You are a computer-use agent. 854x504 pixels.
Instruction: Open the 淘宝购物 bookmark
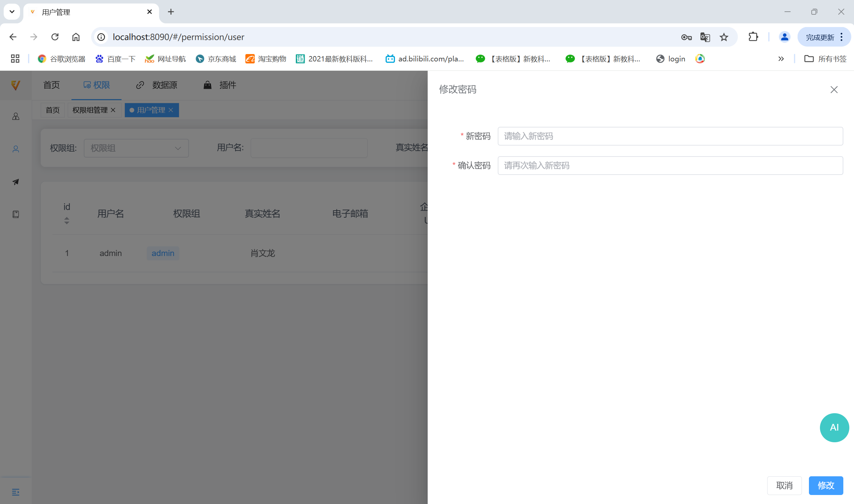coord(266,59)
